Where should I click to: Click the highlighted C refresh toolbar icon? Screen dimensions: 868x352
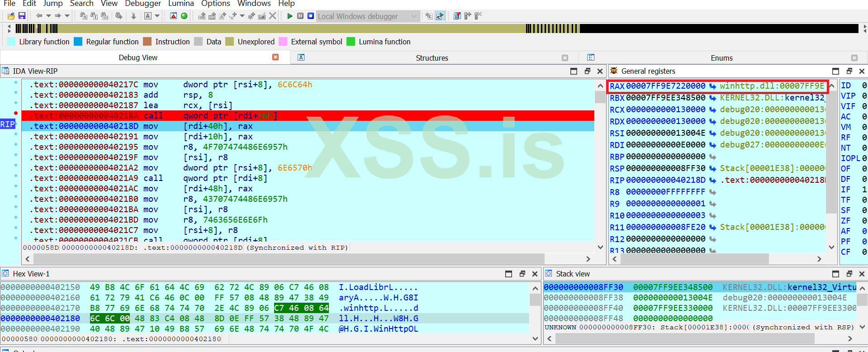pos(440,16)
